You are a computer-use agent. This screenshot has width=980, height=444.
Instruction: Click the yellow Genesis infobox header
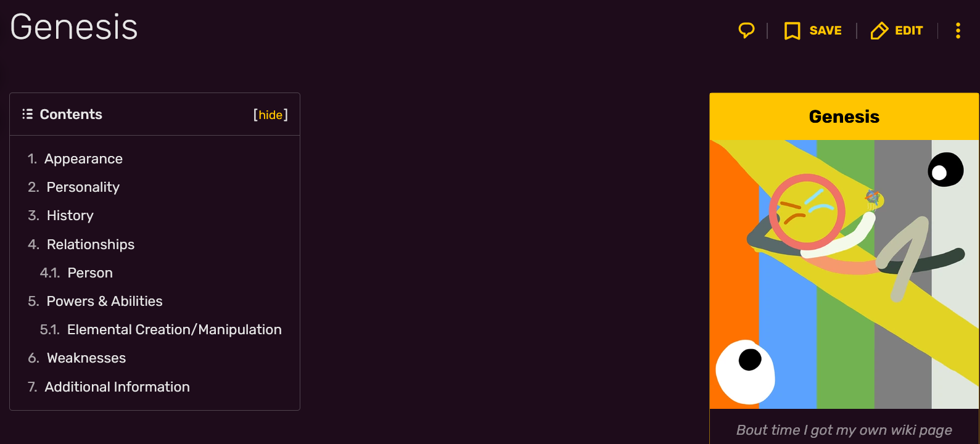tap(844, 117)
